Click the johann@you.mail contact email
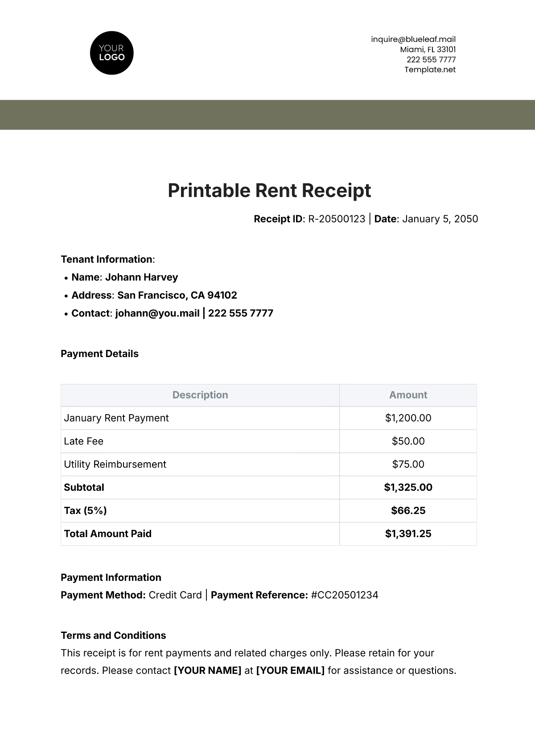 (157, 313)
